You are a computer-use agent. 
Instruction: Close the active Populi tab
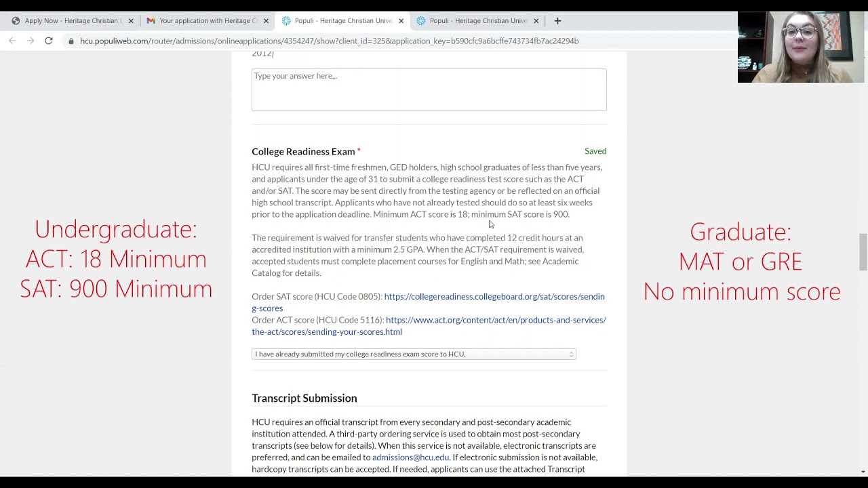tap(401, 21)
